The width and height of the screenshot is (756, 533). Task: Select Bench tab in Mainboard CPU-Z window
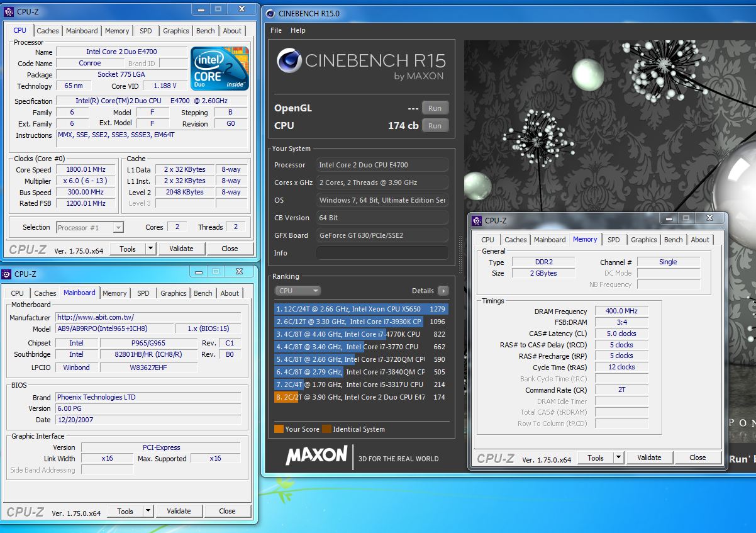point(203,293)
